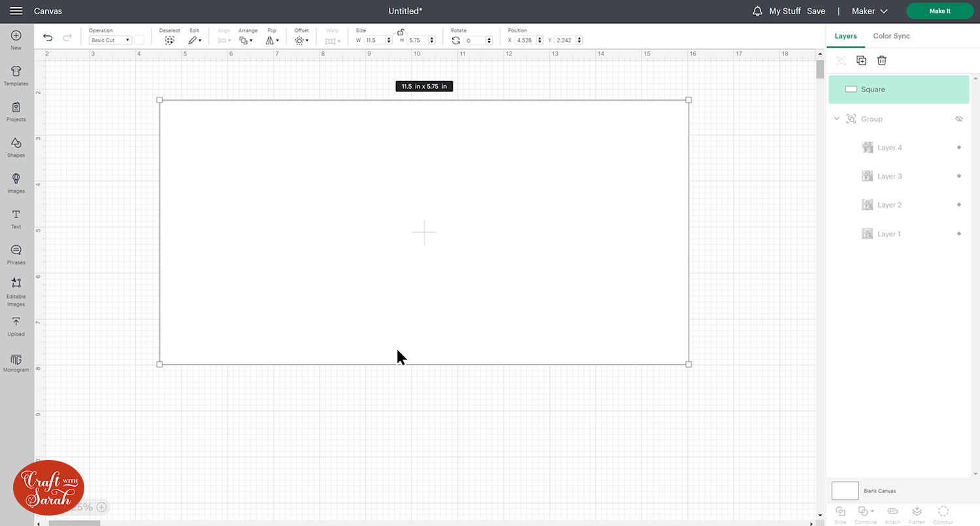Click the Blank Canvas color swatch
This screenshot has width=980, height=526.
pyautogui.click(x=845, y=491)
